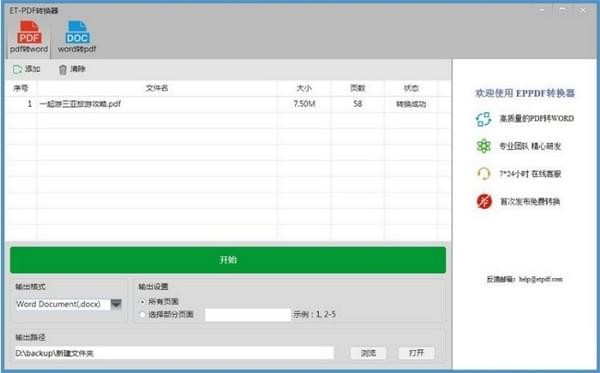This screenshot has height=373, width=600.
Task: Click the 页数 column header
Action: pyautogui.click(x=358, y=88)
